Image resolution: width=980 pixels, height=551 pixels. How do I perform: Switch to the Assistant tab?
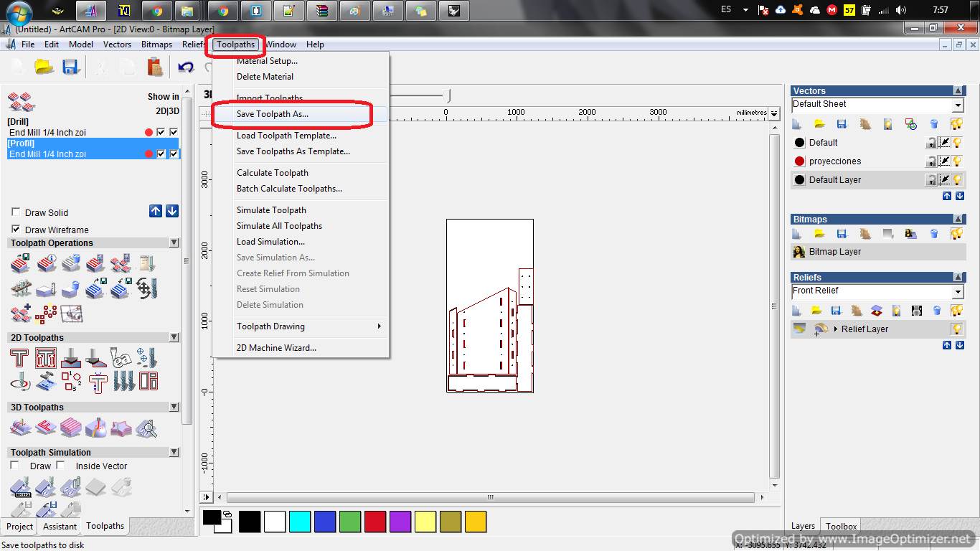pos(60,527)
